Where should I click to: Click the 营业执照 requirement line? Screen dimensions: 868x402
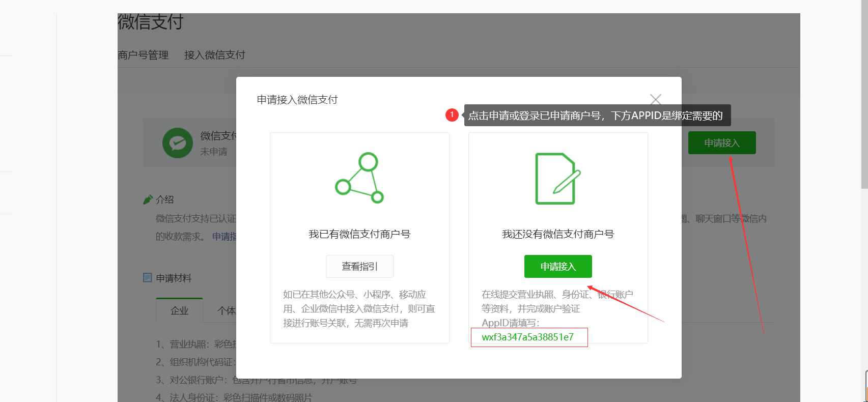tap(196, 344)
